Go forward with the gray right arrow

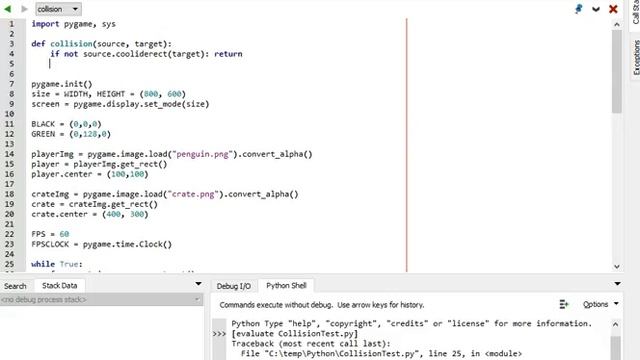click(24, 9)
